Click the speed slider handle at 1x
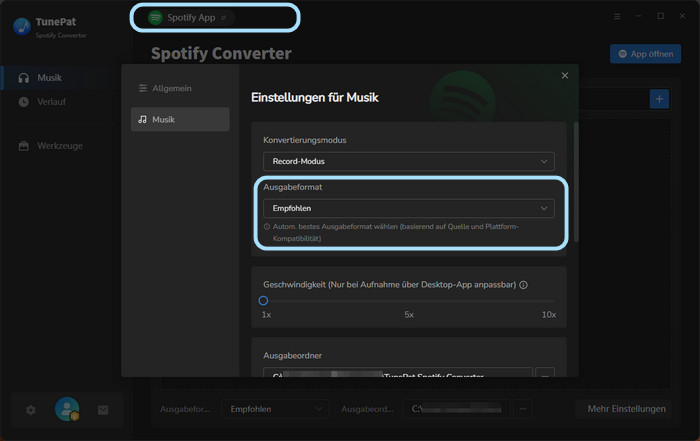700x441 pixels. coord(264,300)
